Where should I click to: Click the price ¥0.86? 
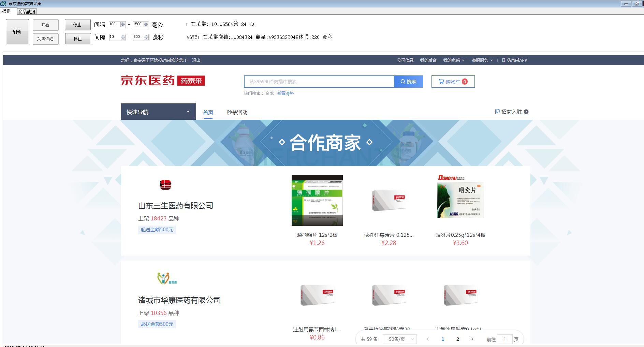(317, 337)
